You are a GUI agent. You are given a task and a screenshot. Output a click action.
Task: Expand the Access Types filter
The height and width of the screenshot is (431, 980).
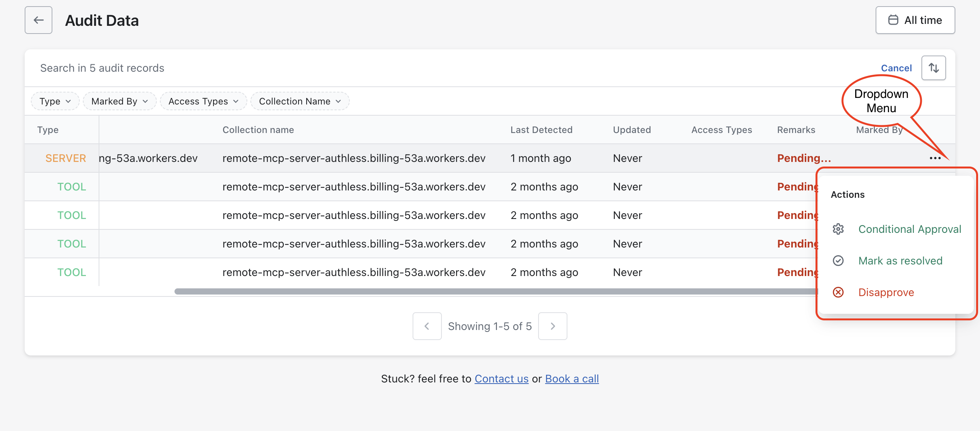[x=203, y=101]
